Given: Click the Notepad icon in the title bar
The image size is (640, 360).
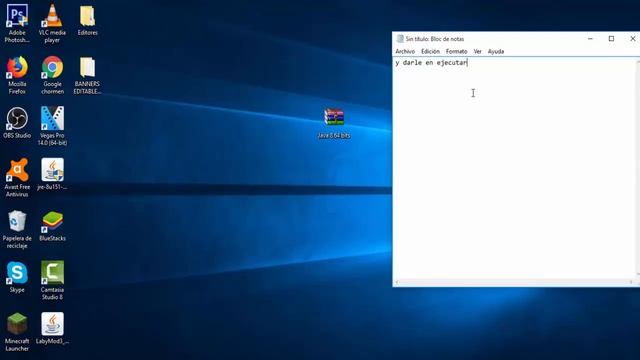Looking at the screenshot, I should click(400, 39).
